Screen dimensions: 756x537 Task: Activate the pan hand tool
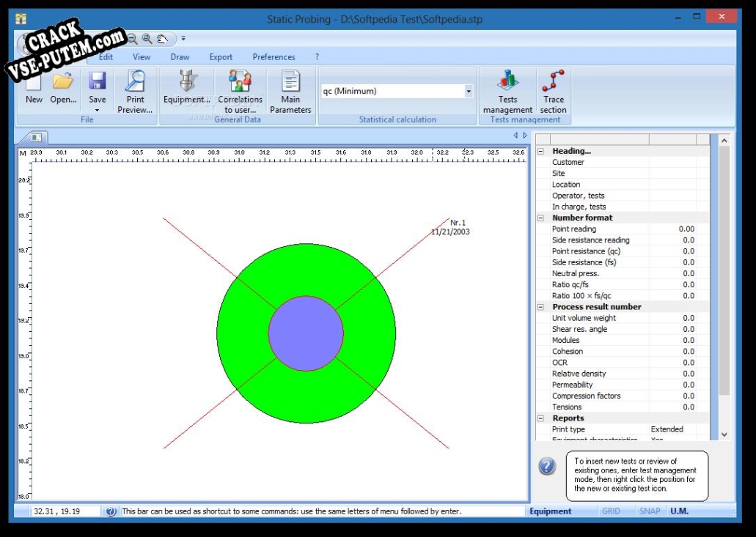point(163,39)
